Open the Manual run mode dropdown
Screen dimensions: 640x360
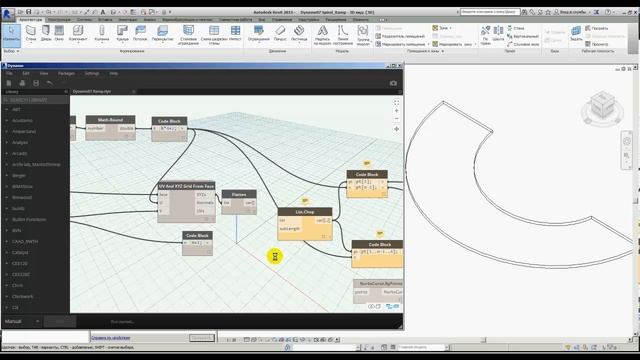click(21, 322)
